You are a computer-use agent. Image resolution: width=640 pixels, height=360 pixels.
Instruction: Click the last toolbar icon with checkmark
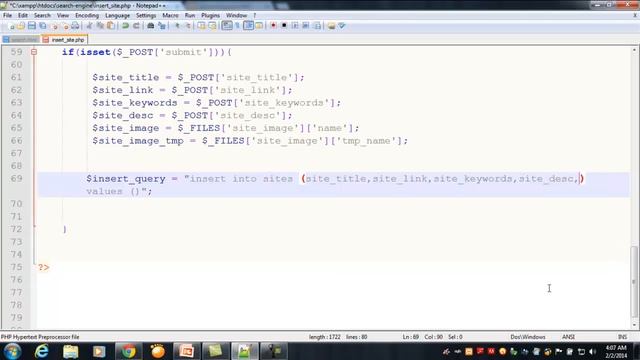point(342,26)
